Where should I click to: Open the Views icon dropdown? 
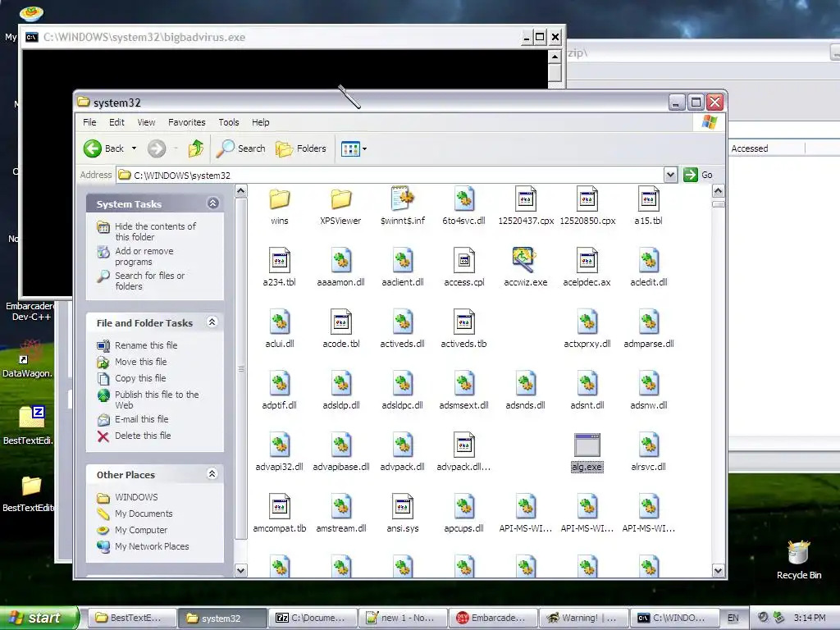[354, 149]
